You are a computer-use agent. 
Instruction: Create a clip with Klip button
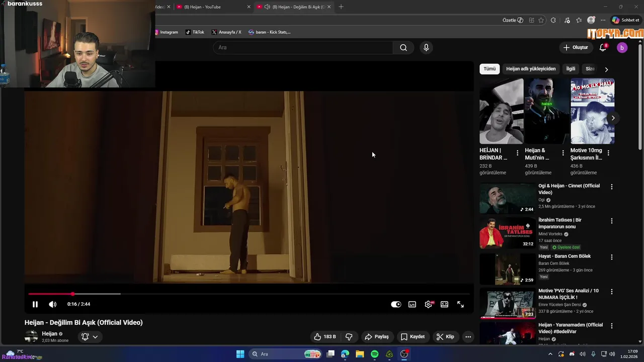coord(445,337)
